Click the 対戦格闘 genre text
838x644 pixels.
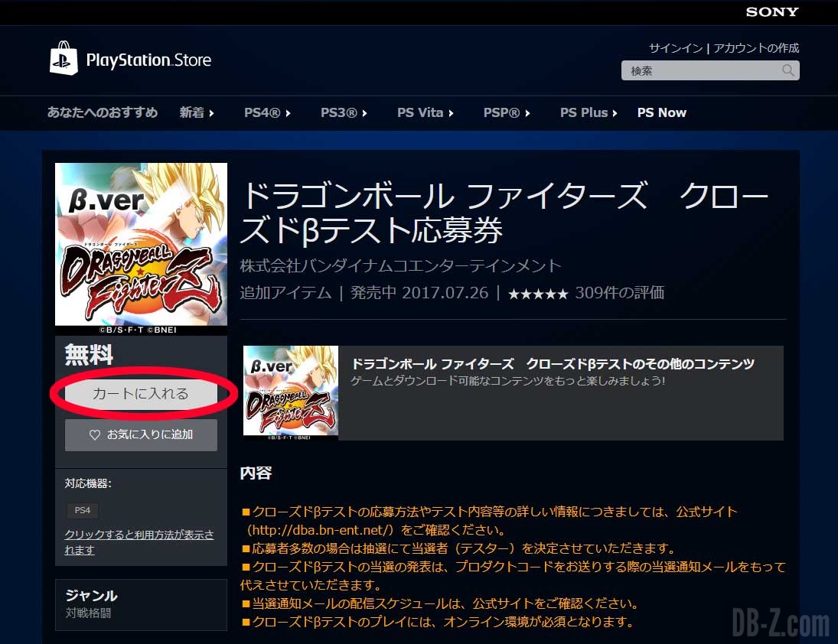tap(88, 613)
